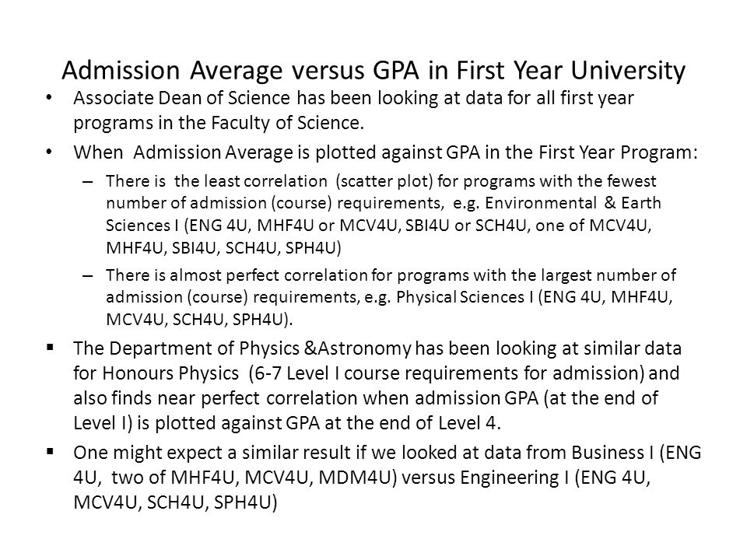Image resolution: width=747 pixels, height=560 pixels.
Task: Click the text 'for Honours Physics'
Action: [156, 373]
